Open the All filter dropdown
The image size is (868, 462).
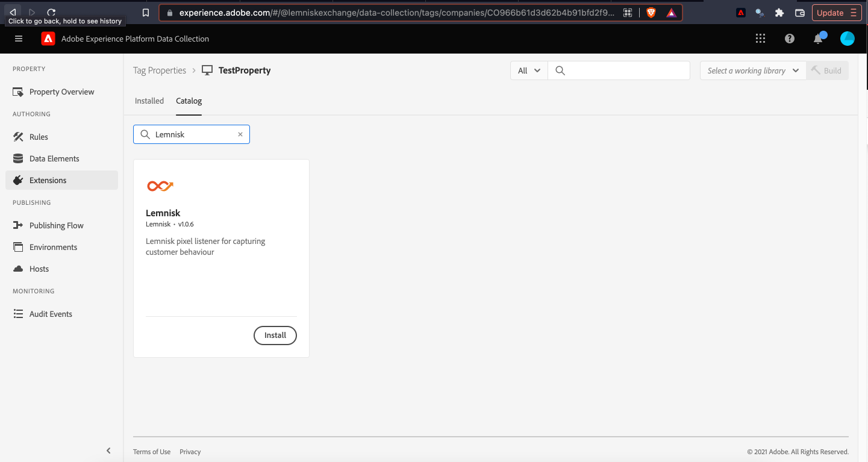529,70
